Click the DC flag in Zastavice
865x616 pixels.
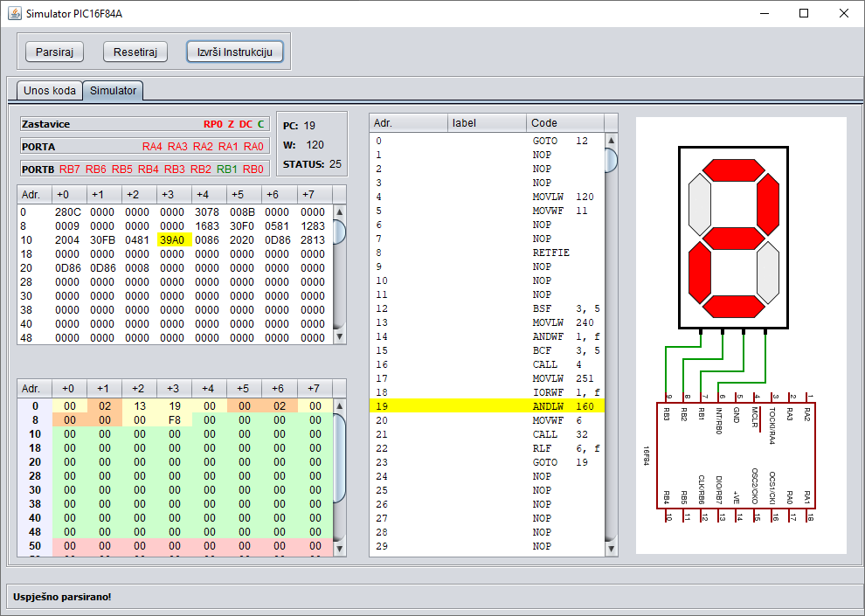click(246, 124)
